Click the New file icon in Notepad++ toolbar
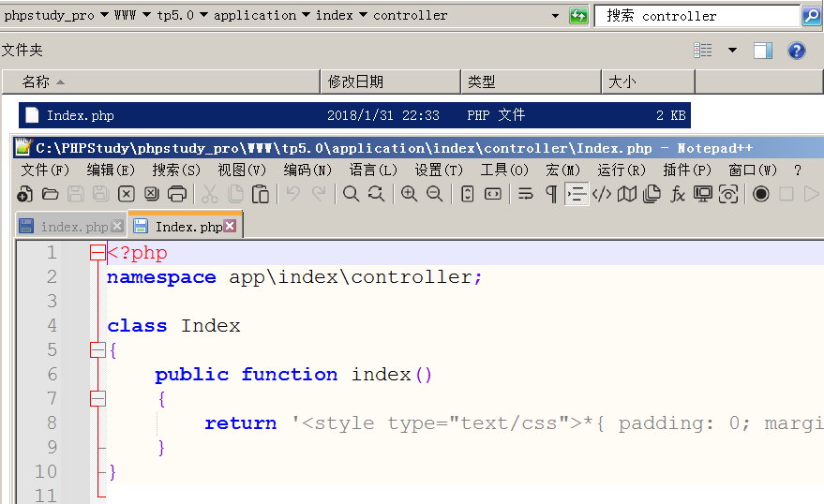Image resolution: width=824 pixels, height=504 pixels. [x=24, y=194]
